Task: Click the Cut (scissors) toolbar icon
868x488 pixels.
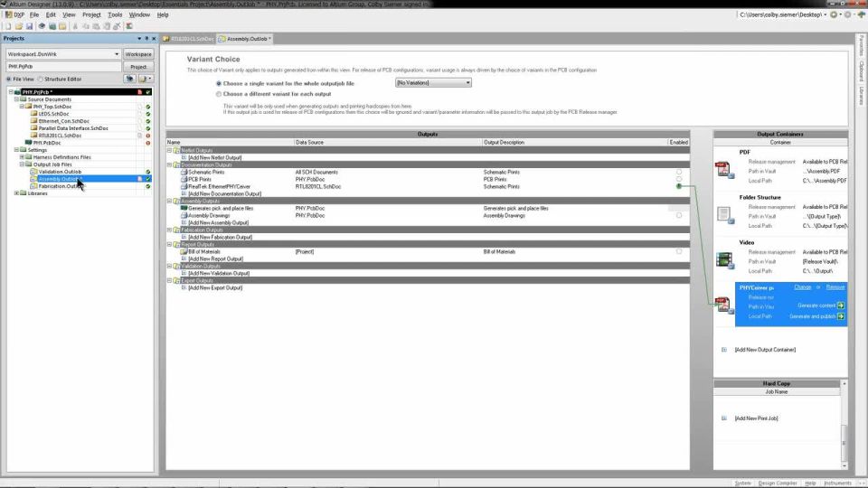Action: [x=75, y=26]
